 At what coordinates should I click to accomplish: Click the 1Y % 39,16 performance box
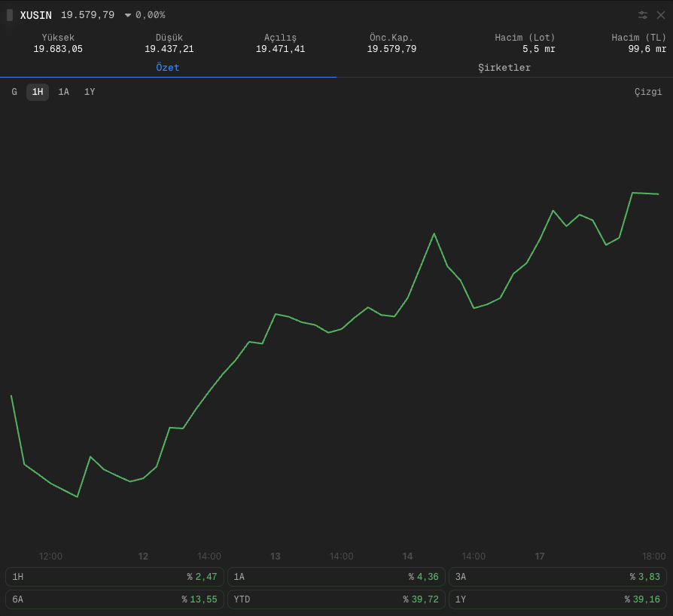pyautogui.click(x=558, y=599)
